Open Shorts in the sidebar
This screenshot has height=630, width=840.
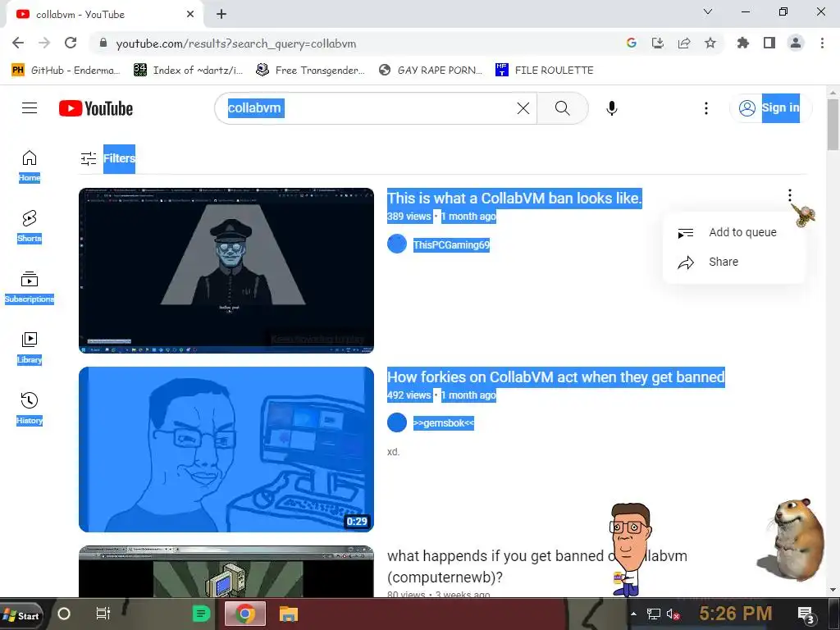(30, 226)
